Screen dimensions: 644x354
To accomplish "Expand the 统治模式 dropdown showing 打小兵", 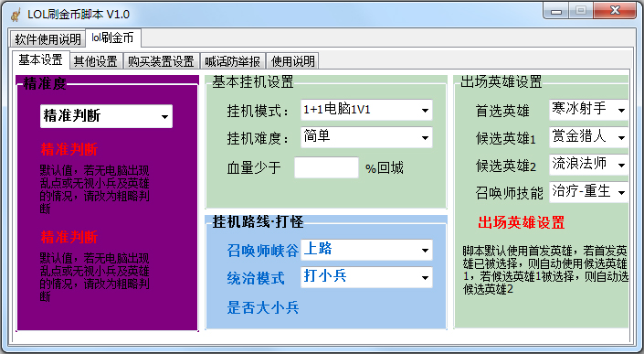I will pos(366,277).
